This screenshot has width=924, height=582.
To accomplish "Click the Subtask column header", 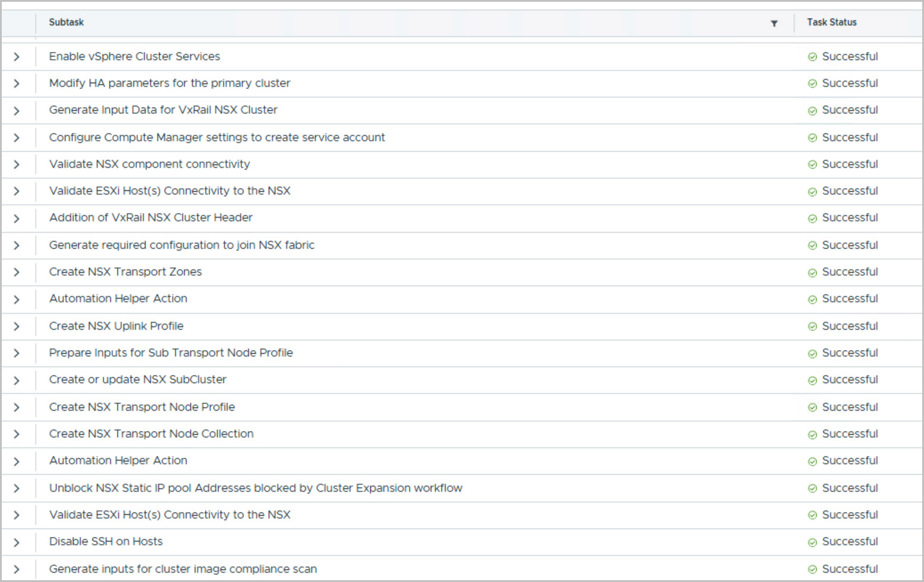I will click(66, 22).
